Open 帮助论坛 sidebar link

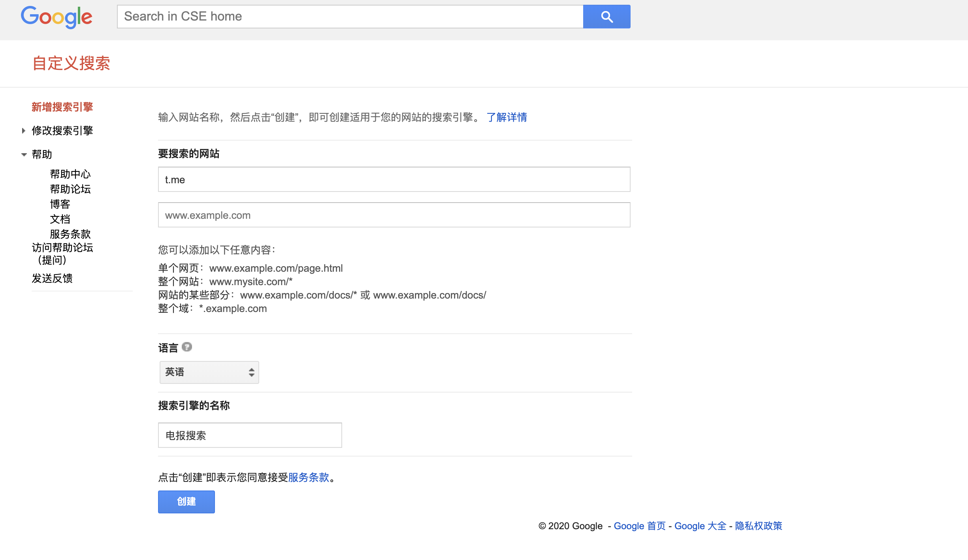[70, 189]
